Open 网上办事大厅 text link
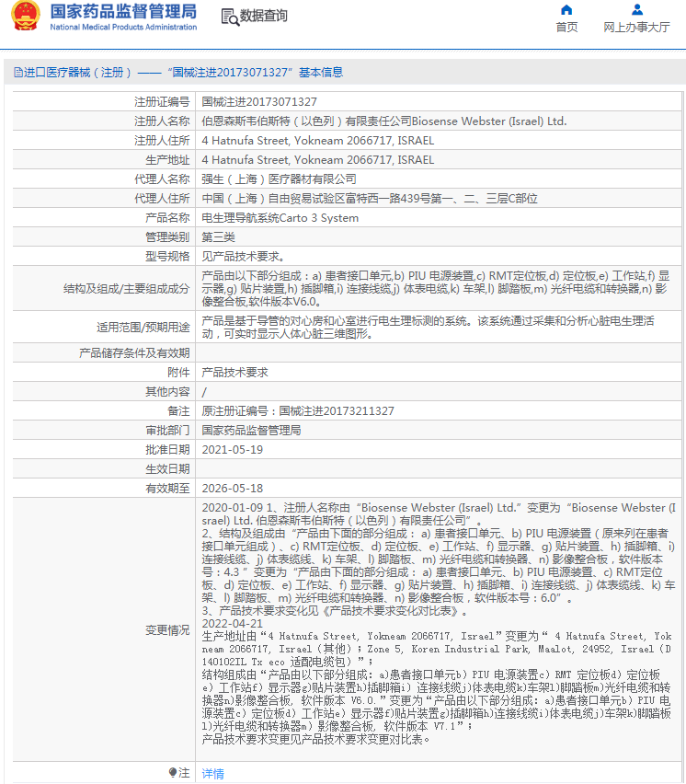This screenshot has height=784, width=686. (636, 28)
